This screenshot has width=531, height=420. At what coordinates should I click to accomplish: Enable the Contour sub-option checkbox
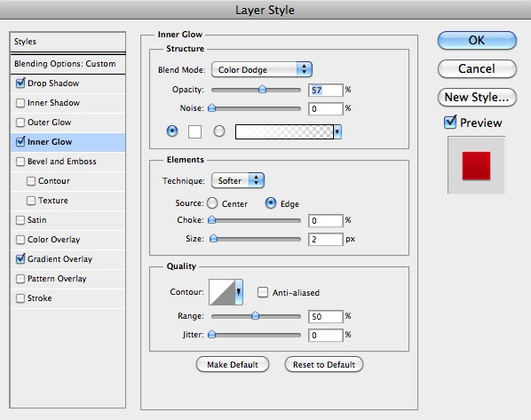(x=31, y=181)
